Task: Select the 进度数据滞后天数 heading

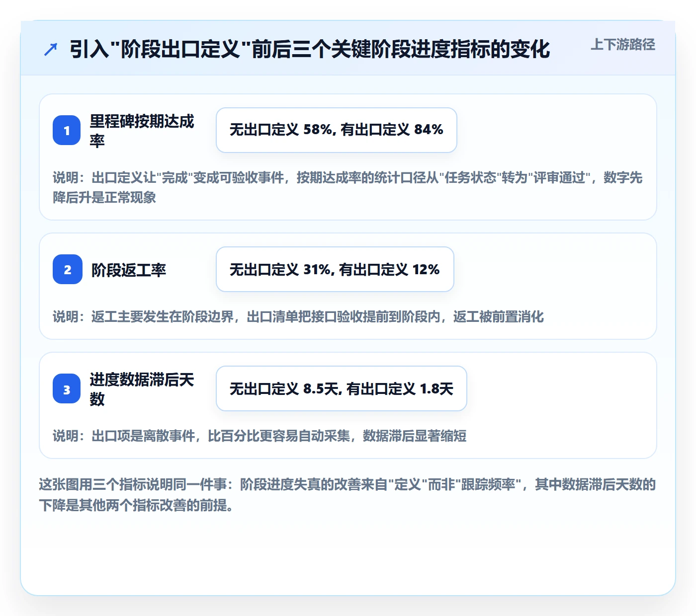Action: [142, 388]
